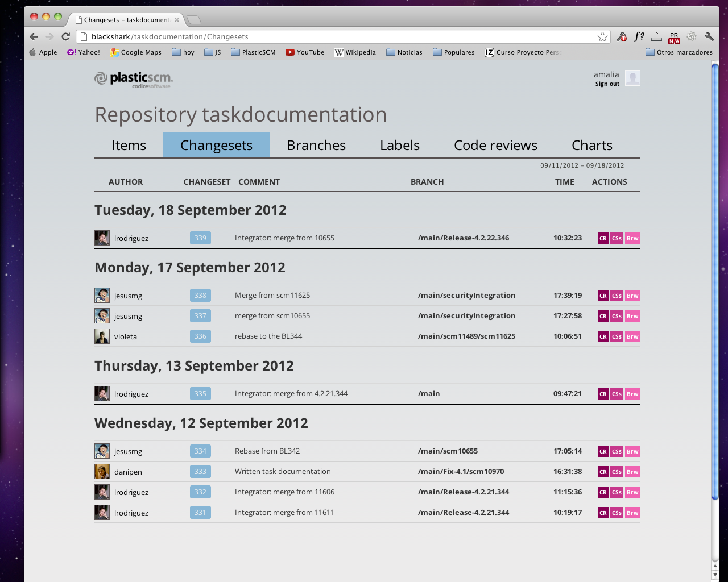Click the CSs icon for changeset 338
728x582 pixels.
tap(617, 295)
